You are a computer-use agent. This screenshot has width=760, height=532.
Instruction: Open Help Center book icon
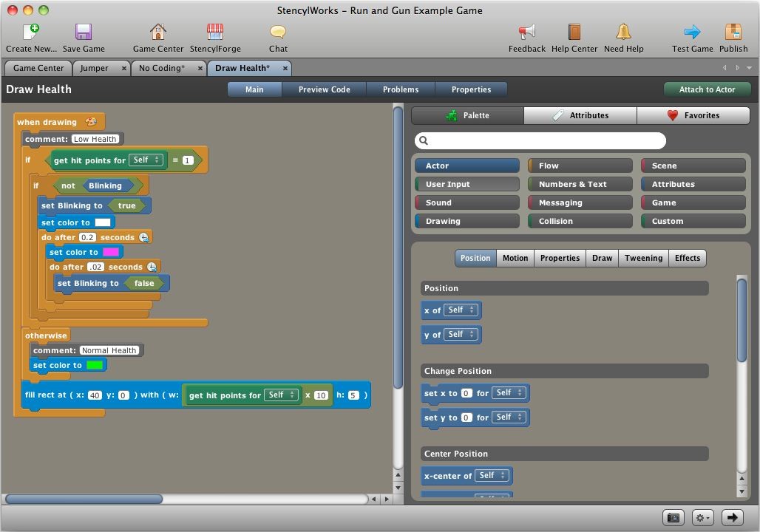(x=574, y=32)
